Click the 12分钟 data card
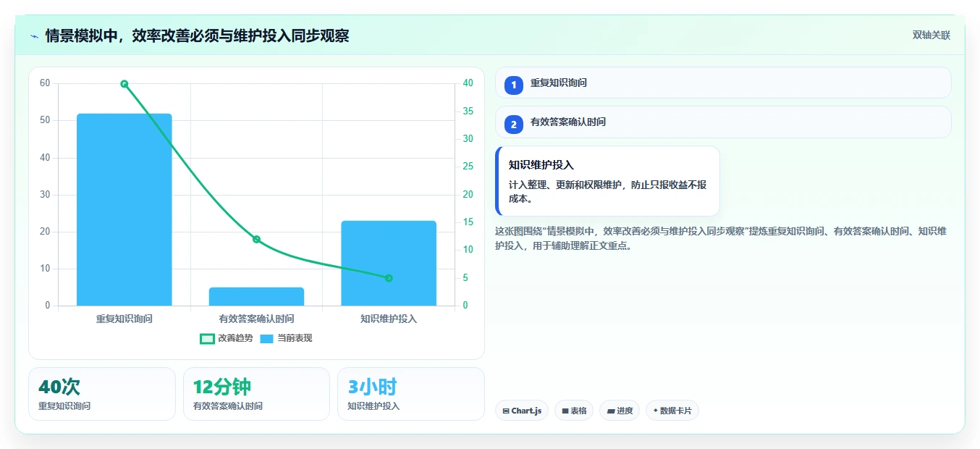Viewport: 980px width, 449px height. click(256, 394)
